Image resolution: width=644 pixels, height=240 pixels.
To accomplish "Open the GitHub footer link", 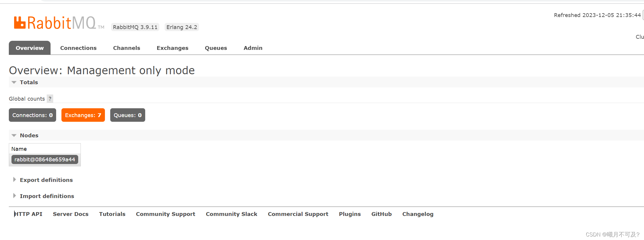I will (x=382, y=214).
